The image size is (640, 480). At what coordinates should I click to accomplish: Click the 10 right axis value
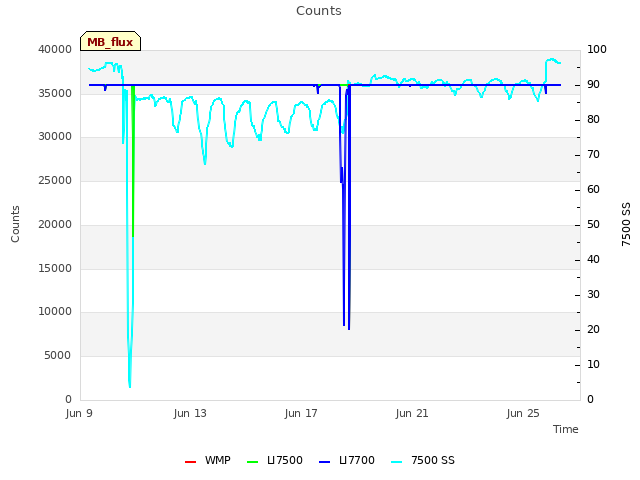click(x=593, y=364)
